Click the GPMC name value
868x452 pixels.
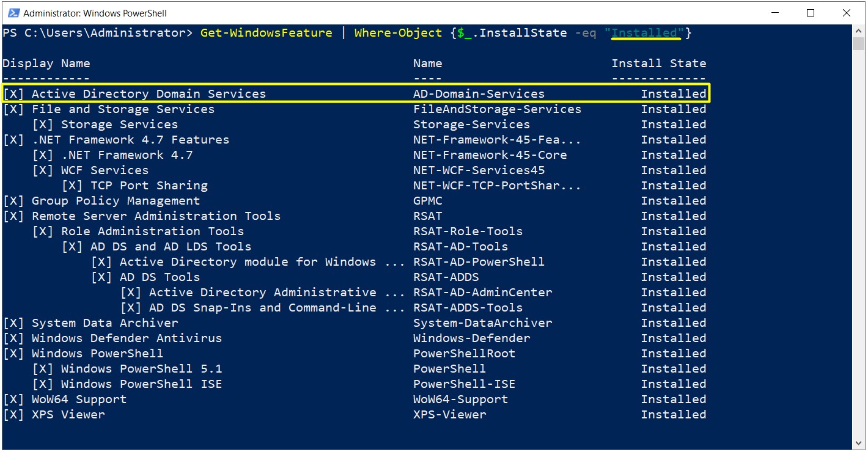pos(428,201)
